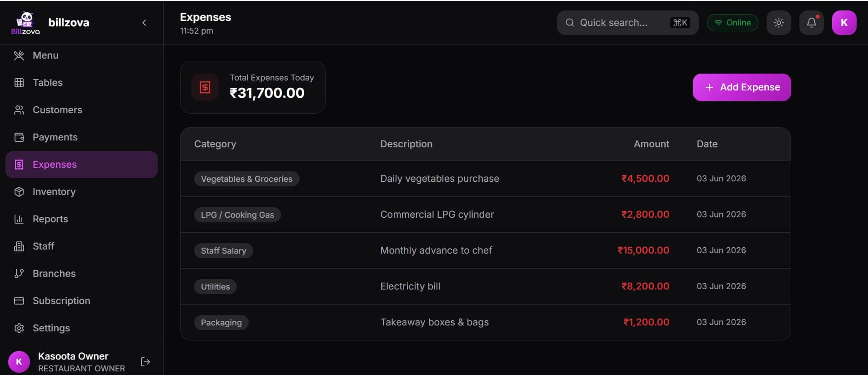Screen dimensions: 868x375
Task: Open notifications bell
Action: pos(812,23)
